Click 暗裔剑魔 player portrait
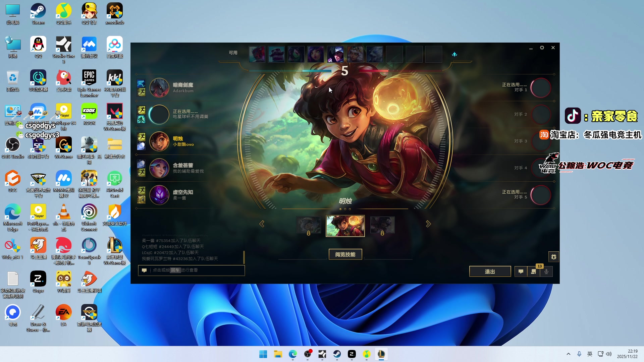Screen dimensions: 644x362 point(159,88)
